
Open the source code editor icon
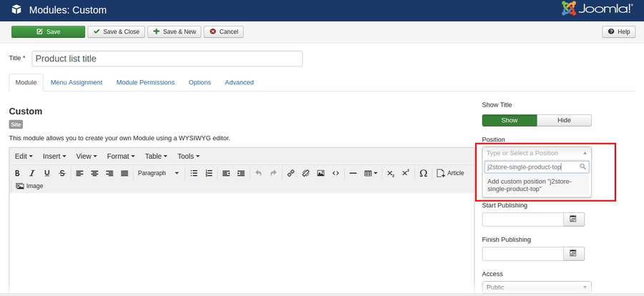(336, 173)
